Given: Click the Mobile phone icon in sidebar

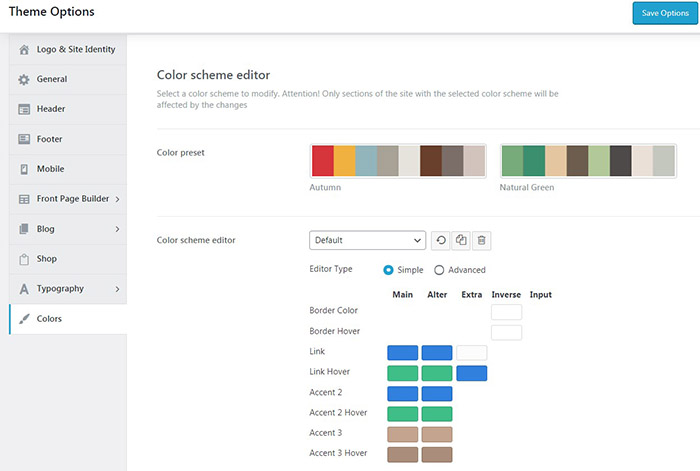Looking at the screenshot, I should pyautogui.click(x=24, y=169).
